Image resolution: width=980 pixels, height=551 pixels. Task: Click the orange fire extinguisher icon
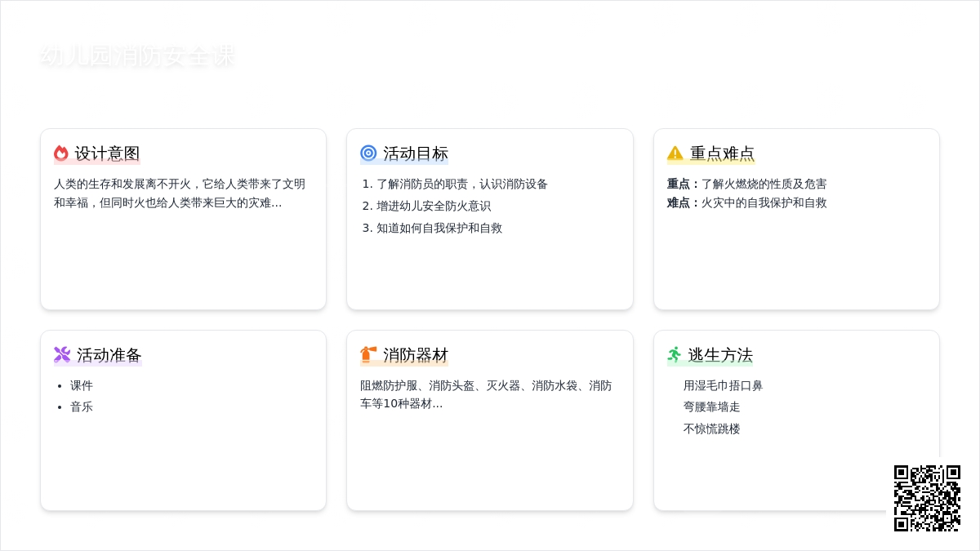[x=368, y=354]
